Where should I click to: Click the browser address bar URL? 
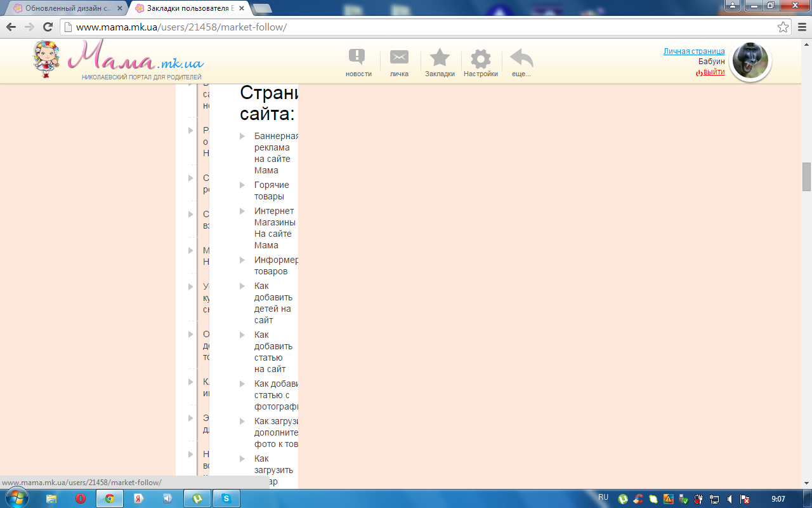[381, 27]
